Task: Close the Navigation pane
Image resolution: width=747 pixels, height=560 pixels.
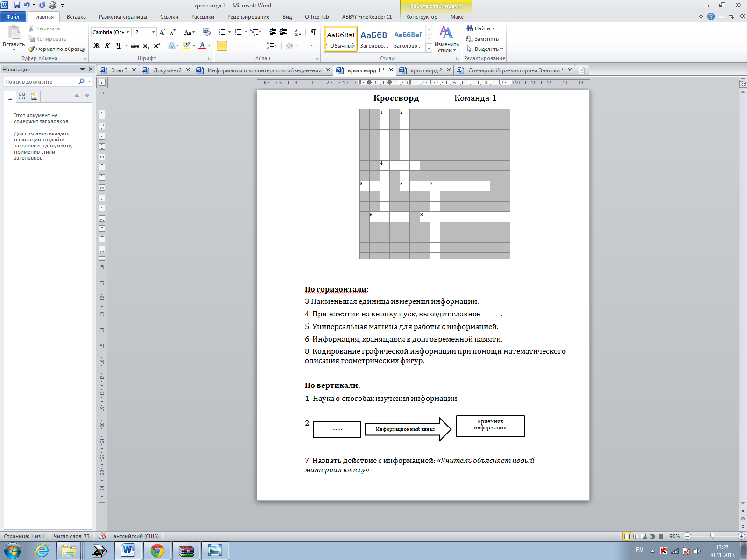Action: pos(91,69)
